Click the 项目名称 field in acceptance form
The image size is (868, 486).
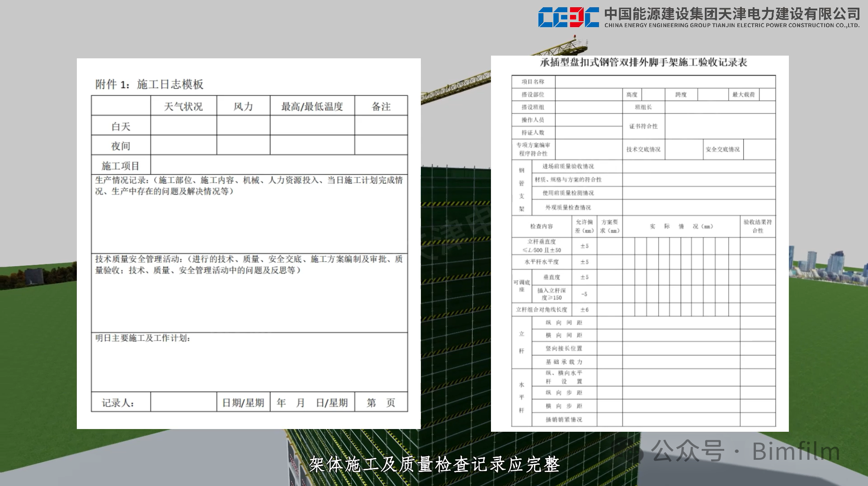(x=665, y=82)
